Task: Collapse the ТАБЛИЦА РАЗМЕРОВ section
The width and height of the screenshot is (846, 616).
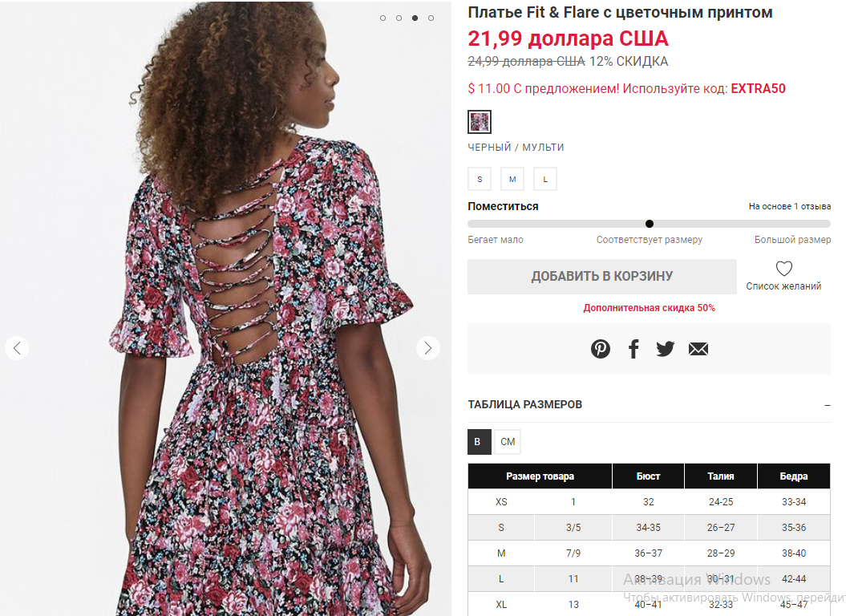Action: pyautogui.click(x=827, y=405)
